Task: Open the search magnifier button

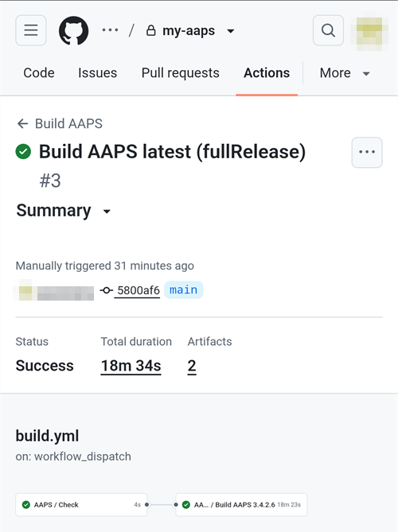Action: [328, 30]
